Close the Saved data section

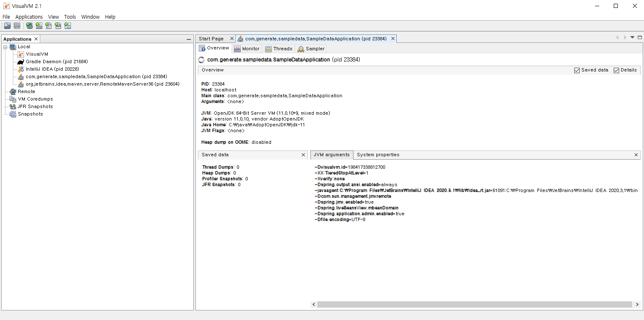[303, 155]
